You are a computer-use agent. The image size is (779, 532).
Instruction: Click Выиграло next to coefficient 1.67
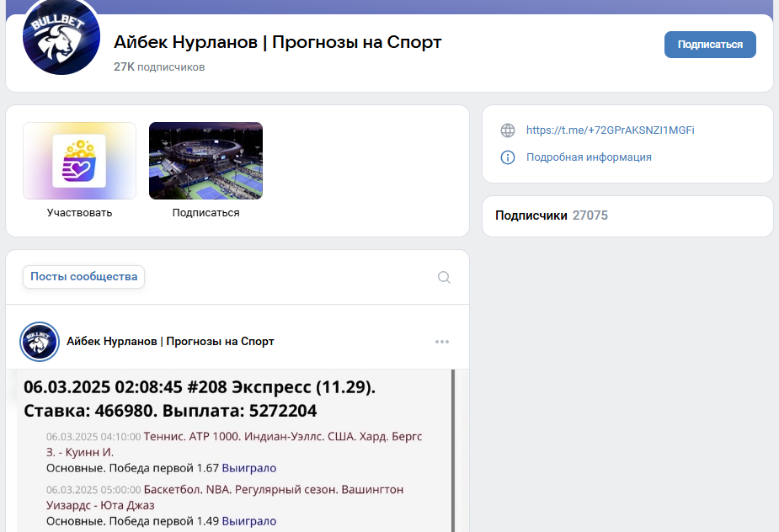pyautogui.click(x=248, y=468)
